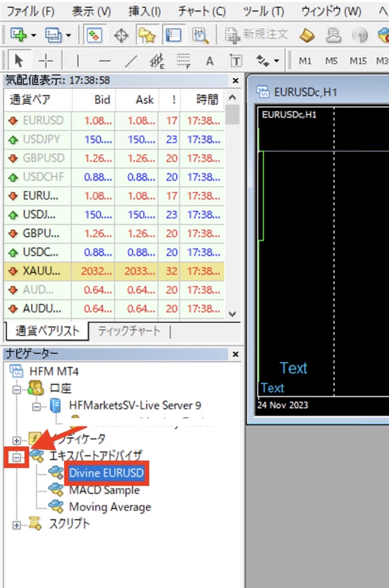Expand the indicators tree node

17,440
